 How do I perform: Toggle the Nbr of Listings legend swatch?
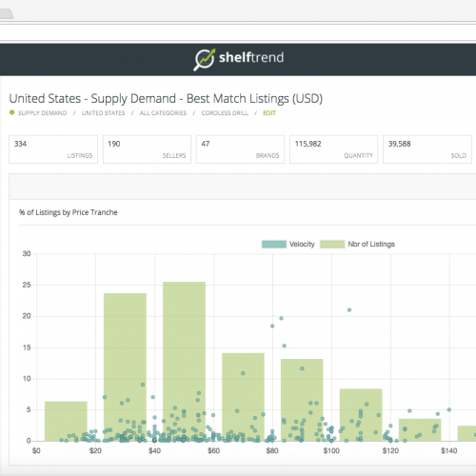[x=332, y=244]
